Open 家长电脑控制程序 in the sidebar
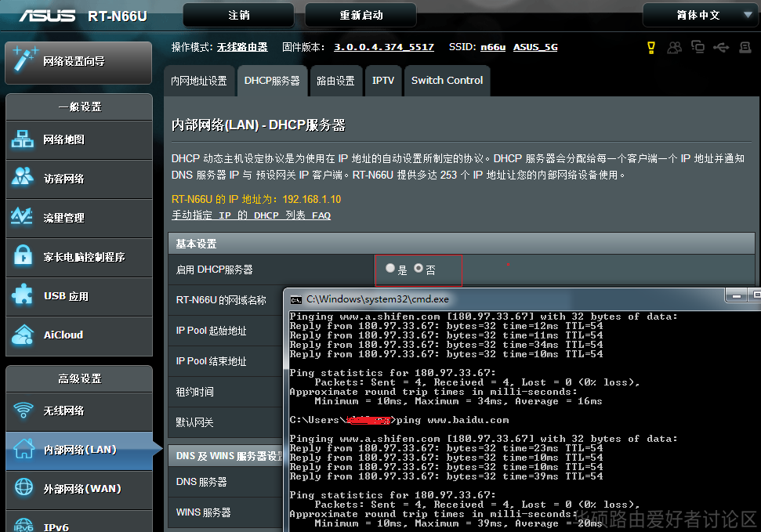The width and height of the screenshot is (761, 532). pyautogui.click(x=79, y=257)
